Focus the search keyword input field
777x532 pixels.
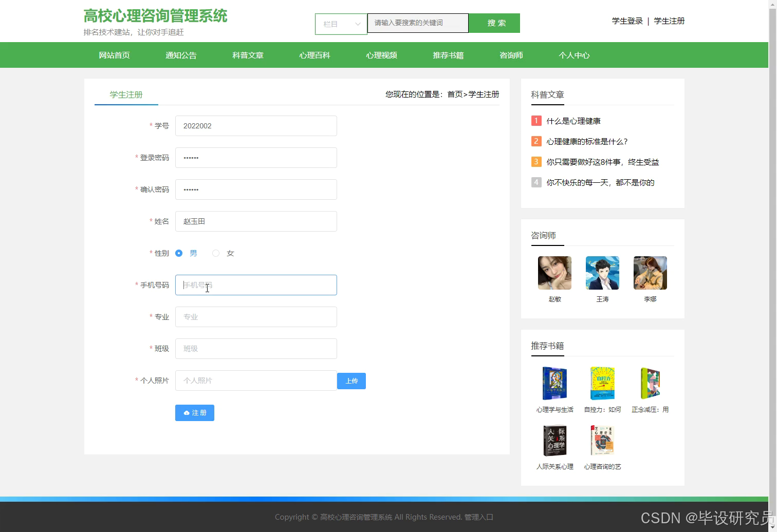click(x=418, y=23)
